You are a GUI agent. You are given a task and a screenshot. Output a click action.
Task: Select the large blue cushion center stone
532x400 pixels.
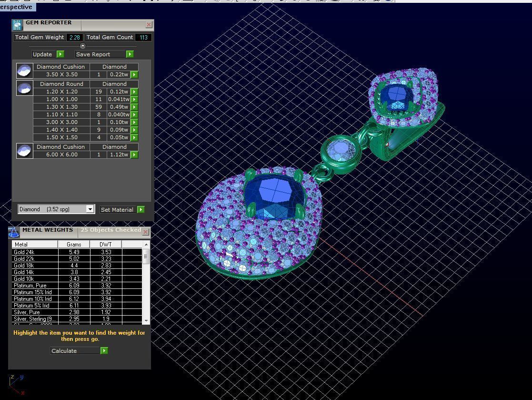(x=276, y=198)
